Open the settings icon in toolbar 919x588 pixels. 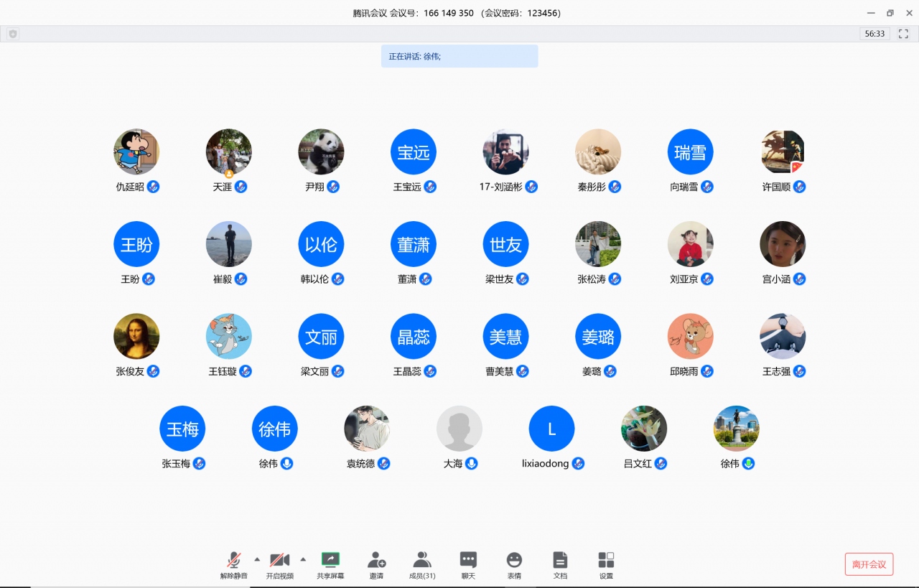click(606, 560)
